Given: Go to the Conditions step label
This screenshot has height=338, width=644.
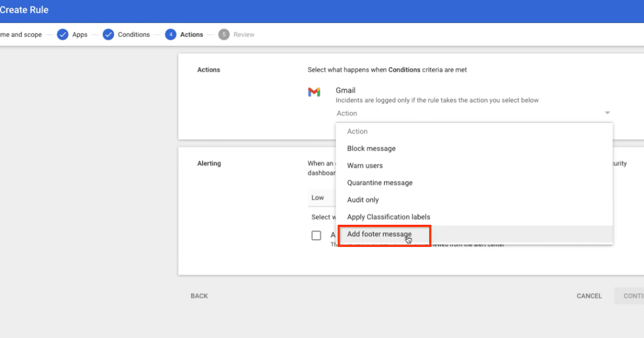Looking at the screenshot, I should [x=134, y=35].
